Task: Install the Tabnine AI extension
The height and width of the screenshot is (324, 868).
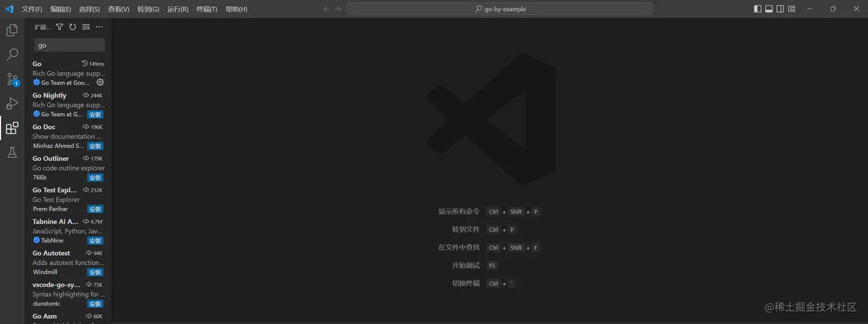Action: (x=95, y=241)
